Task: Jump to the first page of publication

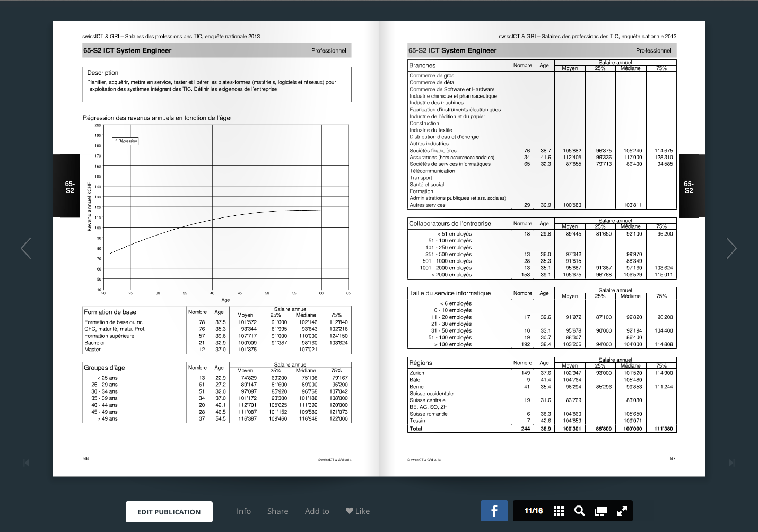Action: (26, 463)
